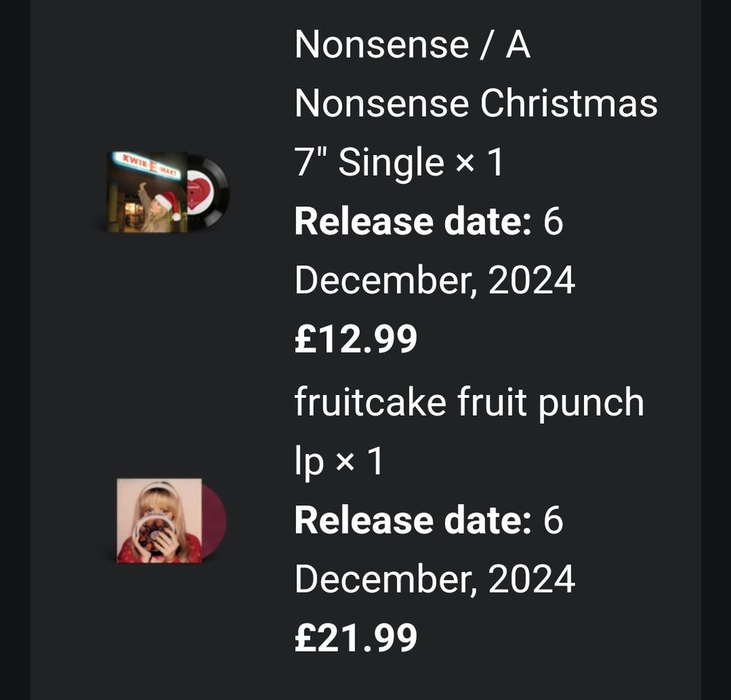Click the first bold 'Release date:' label

(413, 222)
